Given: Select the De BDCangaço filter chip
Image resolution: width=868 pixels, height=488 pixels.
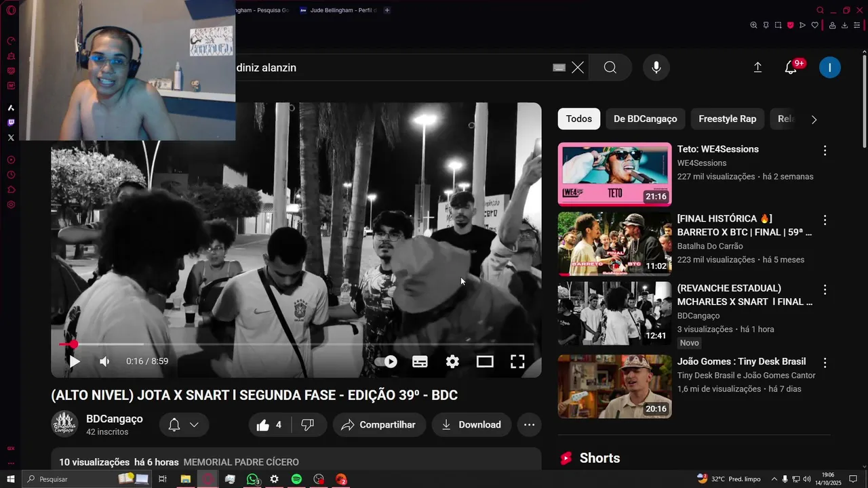Looking at the screenshot, I should (x=646, y=119).
